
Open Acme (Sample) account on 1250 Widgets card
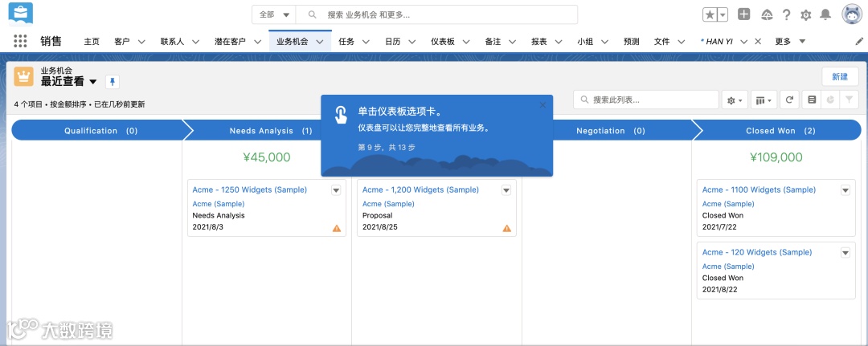tap(218, 204)
